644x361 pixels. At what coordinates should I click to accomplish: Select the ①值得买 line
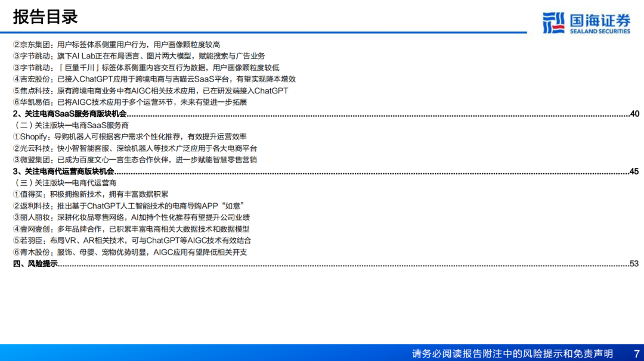click(91, 194)
